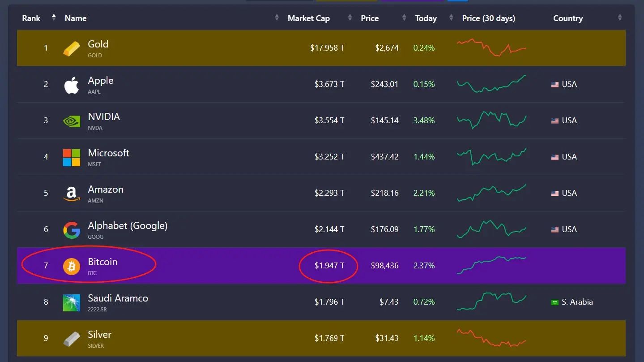Select Microsoft price $437.42

pyautogui.click(x=384, y=157)
